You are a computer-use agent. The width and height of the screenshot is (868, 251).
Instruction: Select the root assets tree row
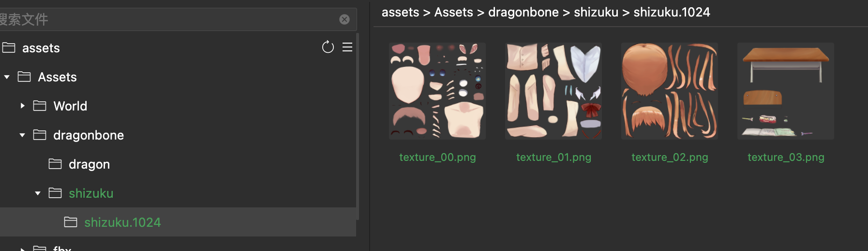178,47
